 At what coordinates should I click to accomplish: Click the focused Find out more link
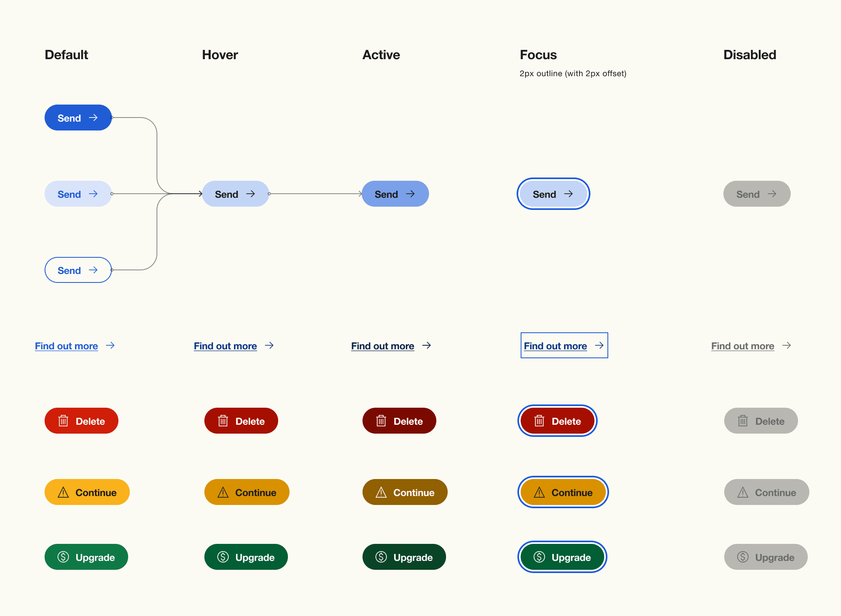coord(555,346)
